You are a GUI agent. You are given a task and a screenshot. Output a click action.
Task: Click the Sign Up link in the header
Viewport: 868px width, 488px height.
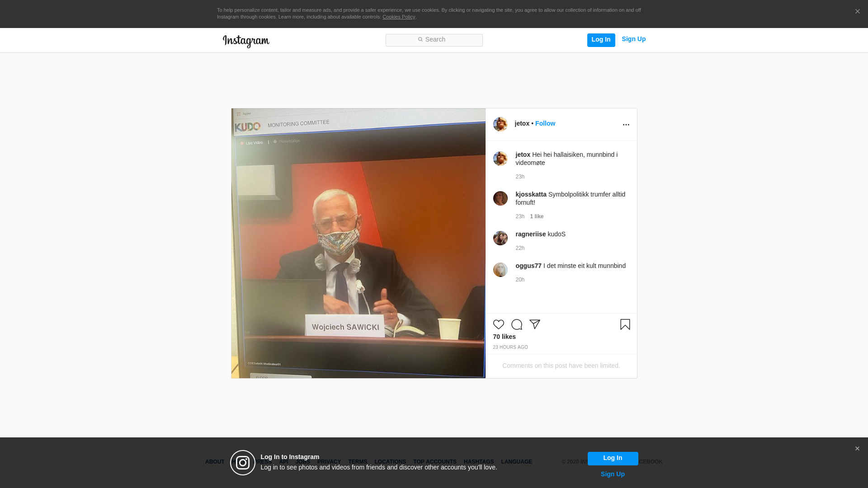633,39
